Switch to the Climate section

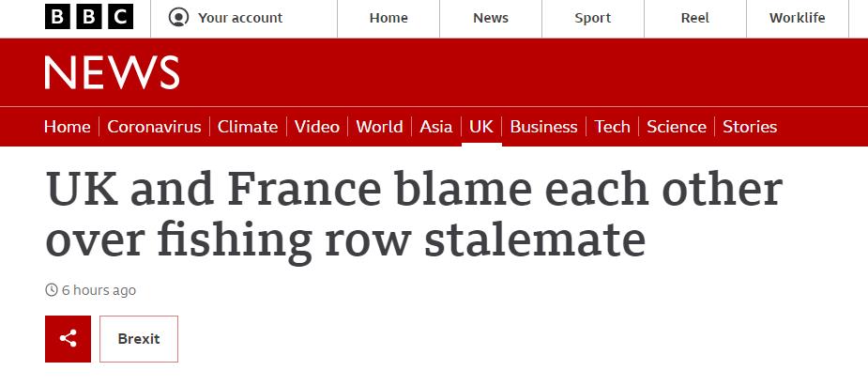coord(248,127)
